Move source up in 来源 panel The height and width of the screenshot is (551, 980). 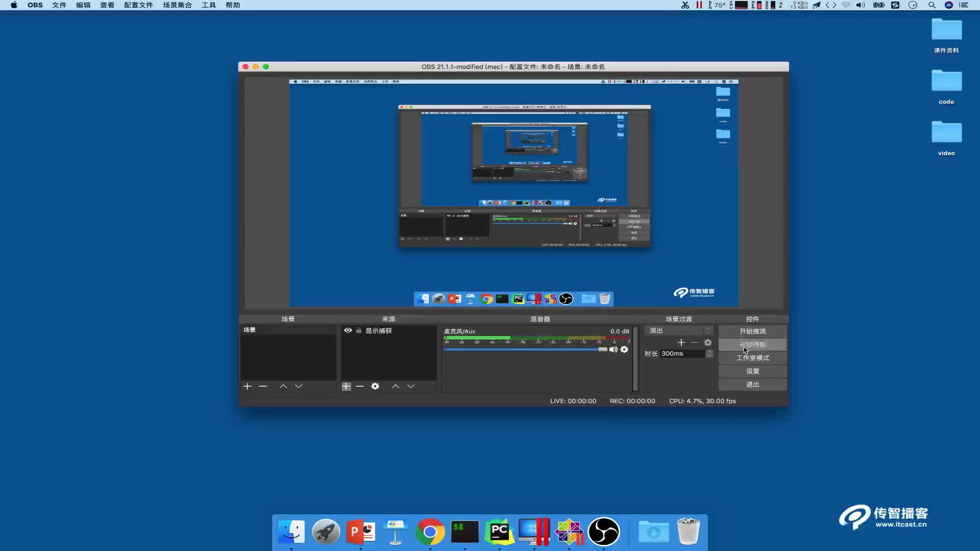coord(396,386)
